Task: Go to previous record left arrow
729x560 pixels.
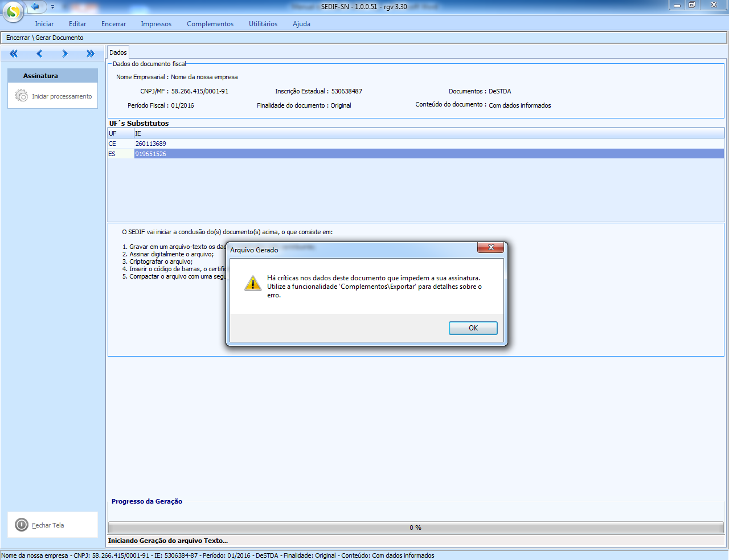Action: point(39,54)
